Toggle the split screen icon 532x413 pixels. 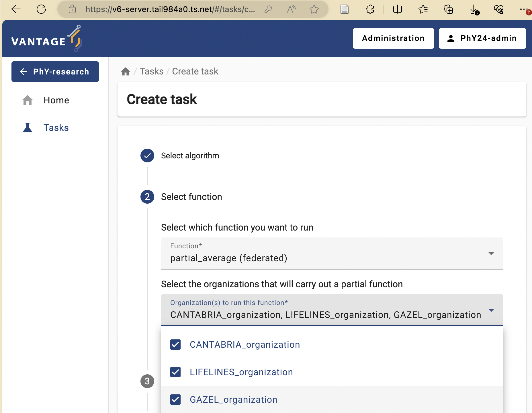398,9
